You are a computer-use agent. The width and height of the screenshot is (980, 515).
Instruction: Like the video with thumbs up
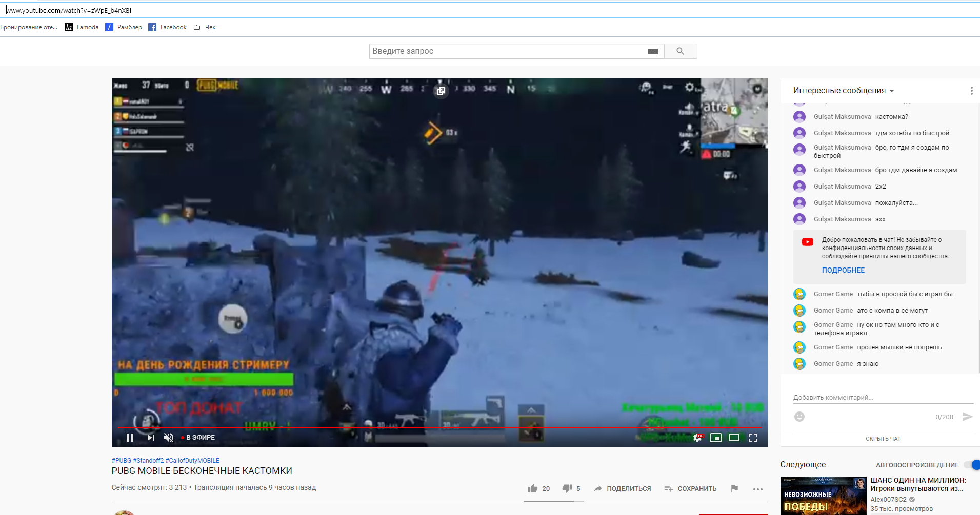click(x=533, y=488)
